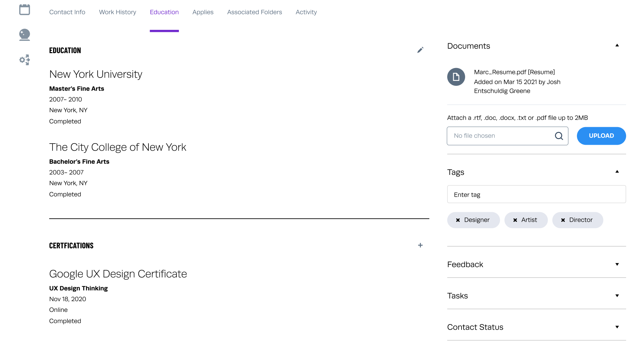Collapse the Tags section

coord(617,172)
